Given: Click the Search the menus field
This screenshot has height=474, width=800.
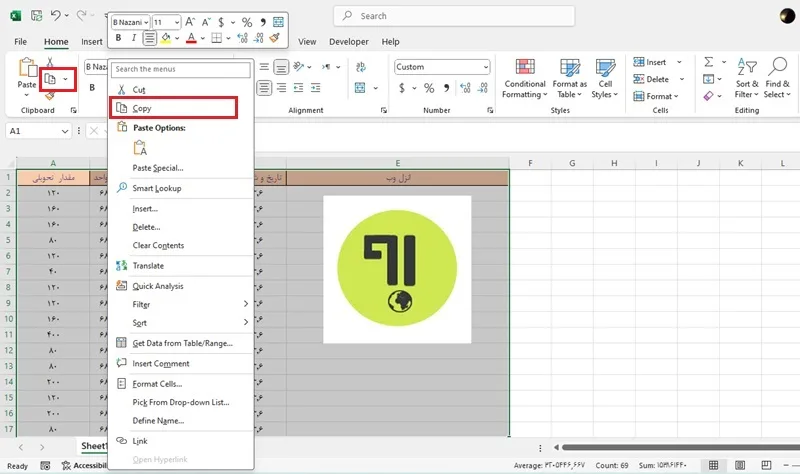Looking at the screenshot, I should pos(181,69).
